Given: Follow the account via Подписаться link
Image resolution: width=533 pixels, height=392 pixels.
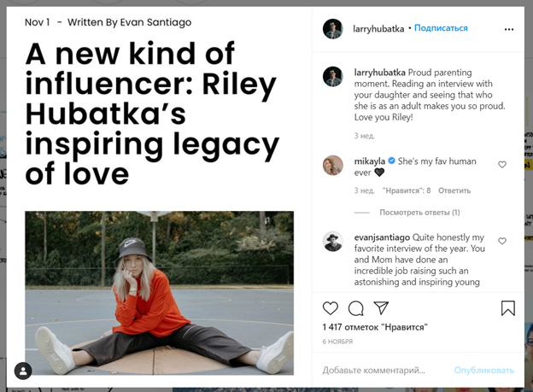Looking at the screenshot, I should pyautogui.click(x=441, y=28).
